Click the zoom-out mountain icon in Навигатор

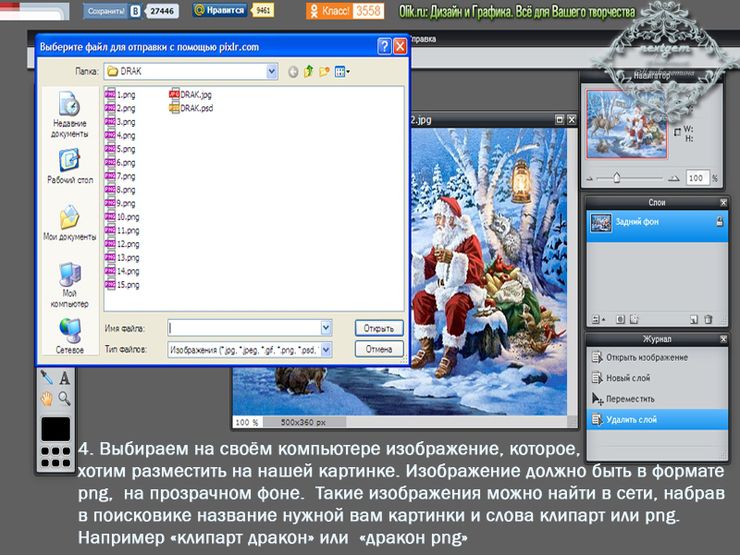point(589,179)
